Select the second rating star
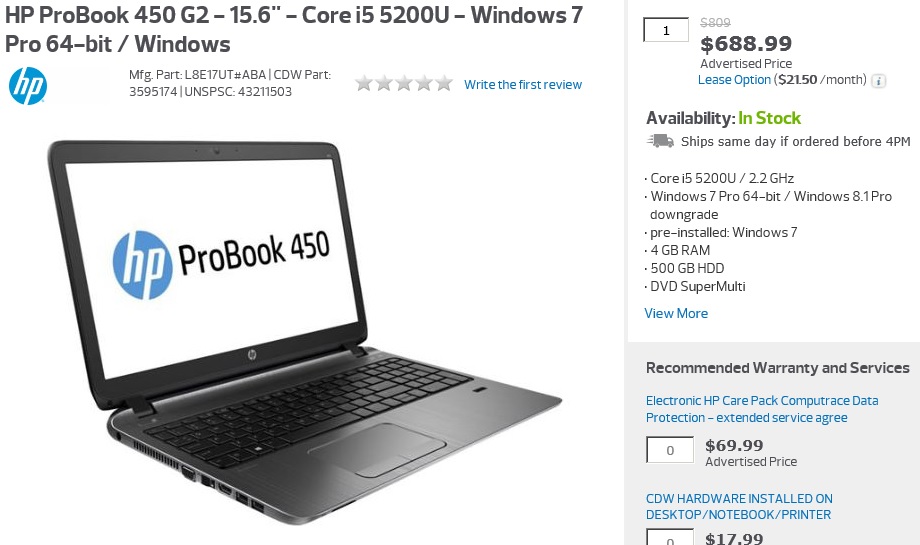Image resolution: width=920 pixels, height=545 pixels. 384,83
